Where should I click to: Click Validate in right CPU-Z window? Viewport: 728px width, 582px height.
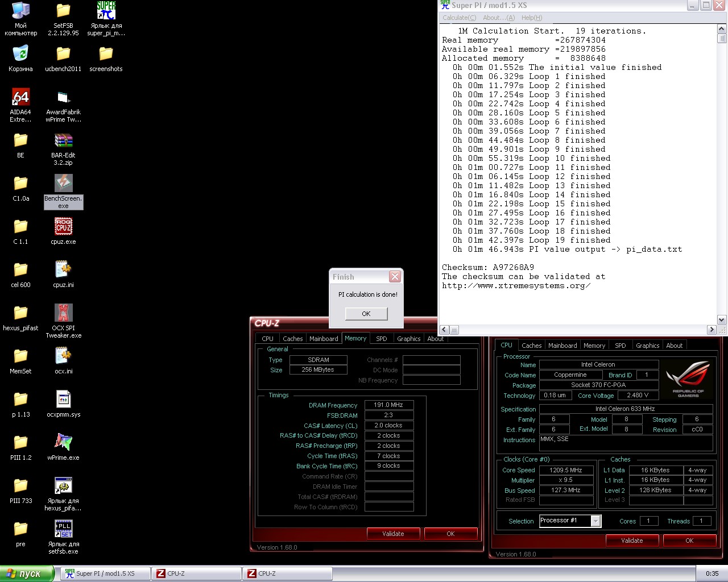pos(632,541)
